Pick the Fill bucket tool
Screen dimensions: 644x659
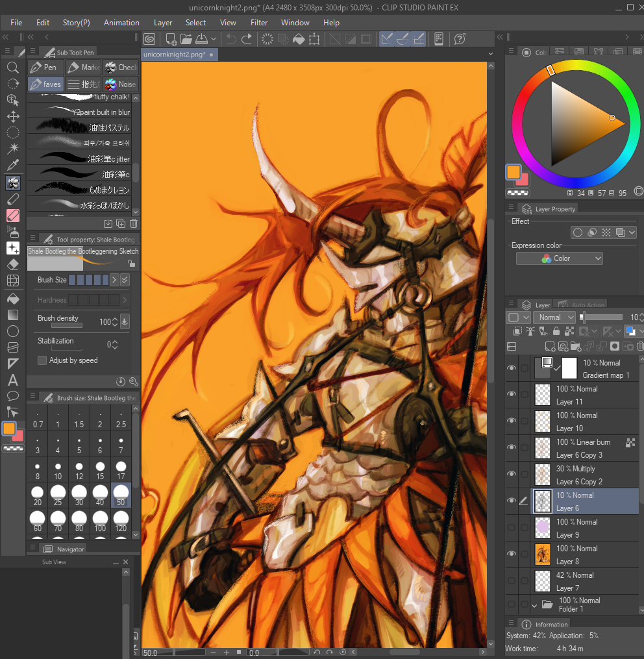pyautogui.click(x=12, y=299)
